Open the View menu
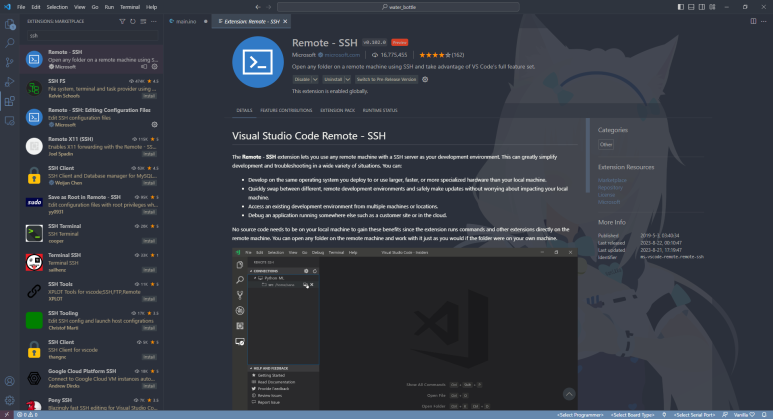 (x=79, y=7)
